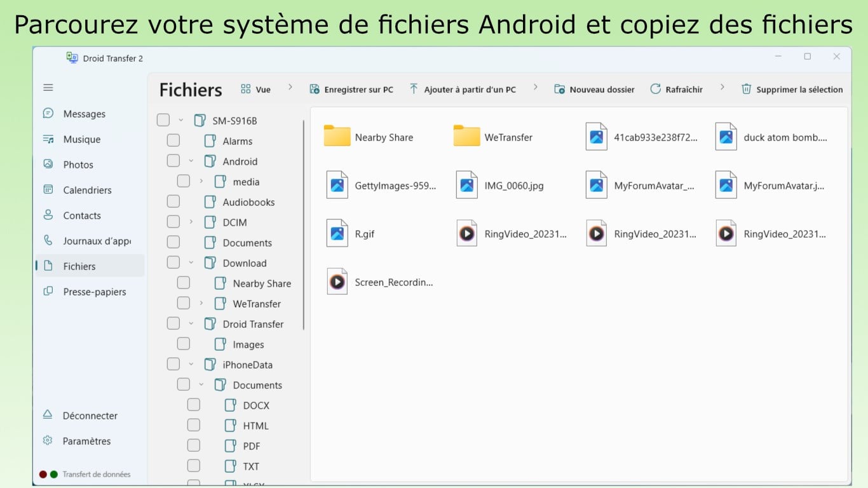Click the Déconnecter eject icon
868x488 pixels.
point(48,416)
